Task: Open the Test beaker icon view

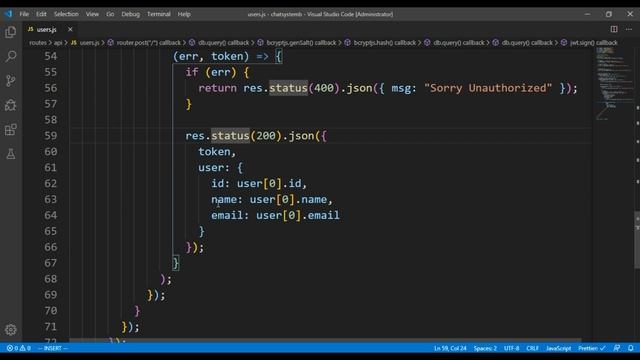Action: [11, 154]
